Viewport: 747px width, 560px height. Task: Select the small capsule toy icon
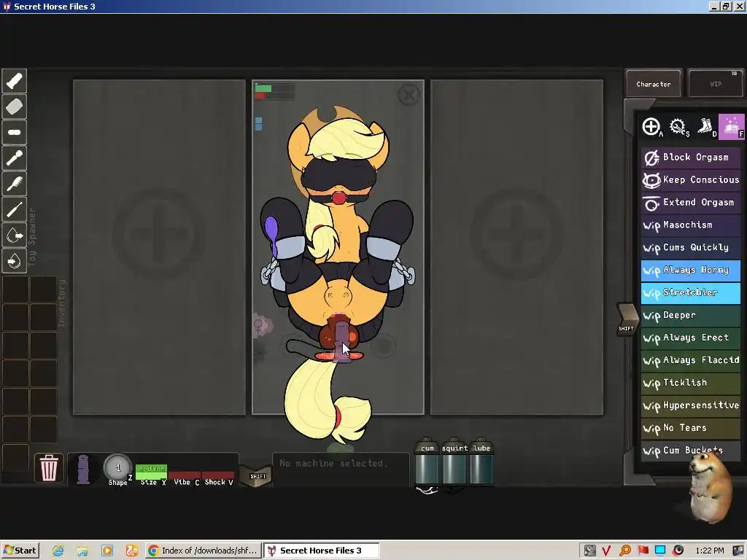click(15, 133)
